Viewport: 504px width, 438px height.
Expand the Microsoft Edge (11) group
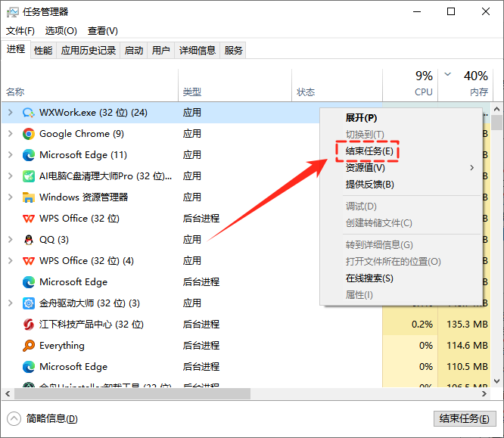click(x=11, y=155)
